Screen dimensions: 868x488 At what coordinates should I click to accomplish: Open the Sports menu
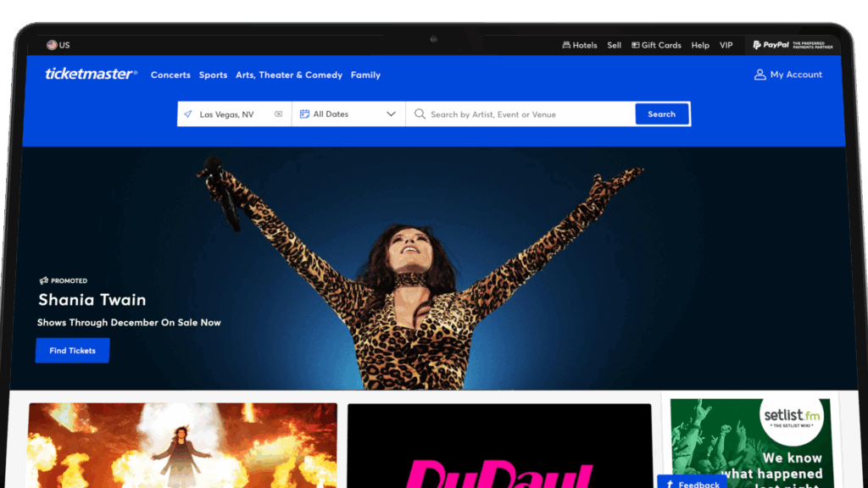(213, 75)
